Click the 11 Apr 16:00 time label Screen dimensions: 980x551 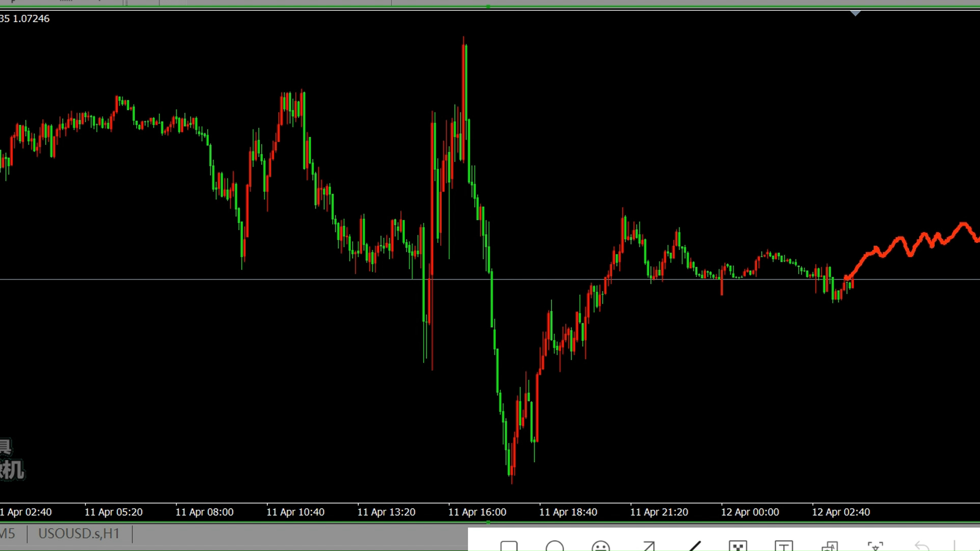(477, 512)
